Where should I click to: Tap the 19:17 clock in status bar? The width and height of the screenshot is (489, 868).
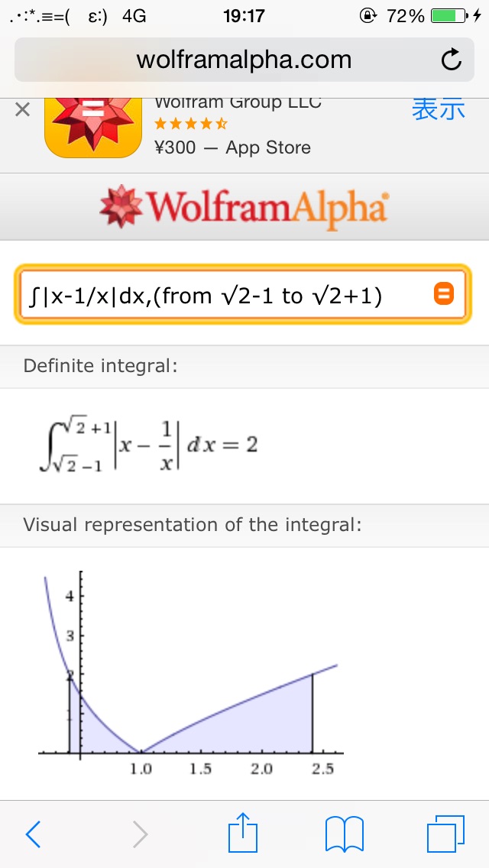[x=244, y=16]
